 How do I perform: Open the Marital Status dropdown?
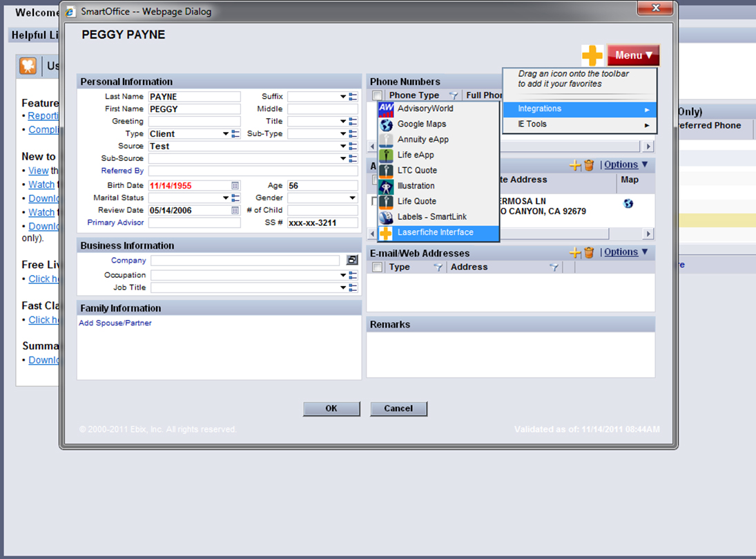(226, 198)
